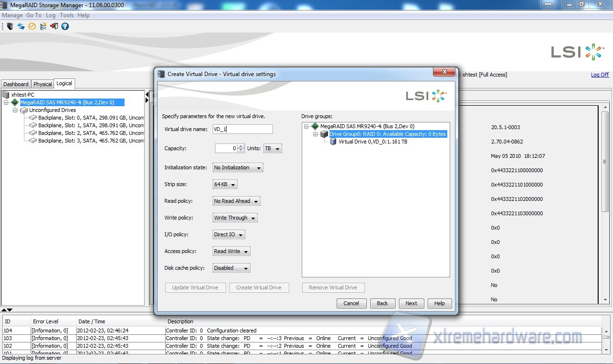
Task: Open the Initialization state dropdown
Action: click(238, 168)
